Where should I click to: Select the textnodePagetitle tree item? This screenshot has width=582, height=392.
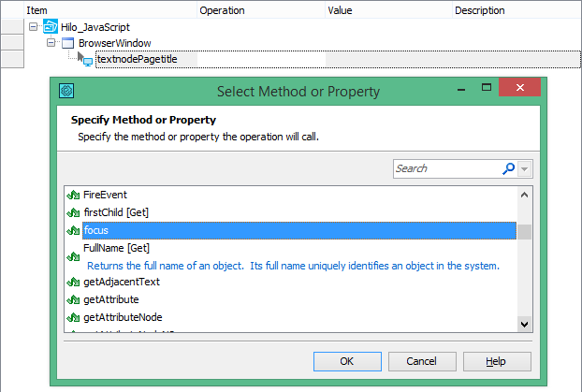(x=137, y=59)
